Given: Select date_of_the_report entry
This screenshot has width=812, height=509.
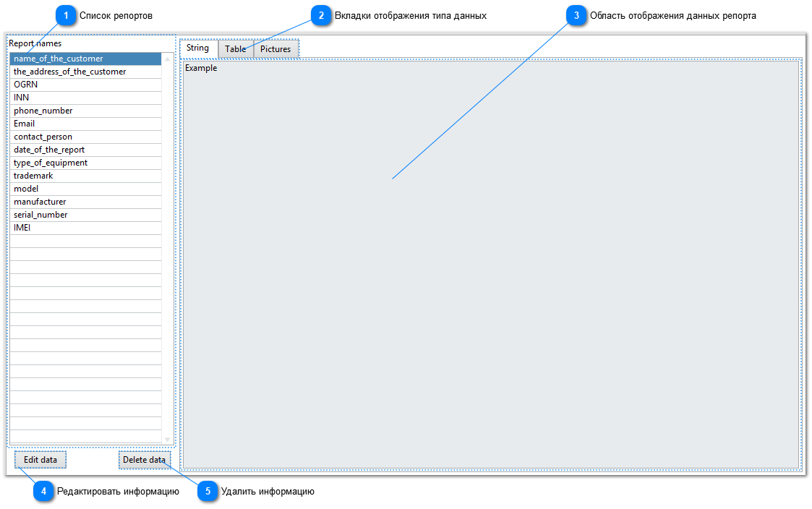Looking at the screenshot, I should click(49, 150).
